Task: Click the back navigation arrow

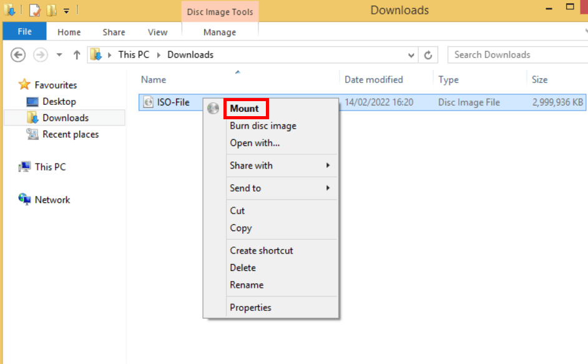Action: pyautogui.click(x=17, y=54)
